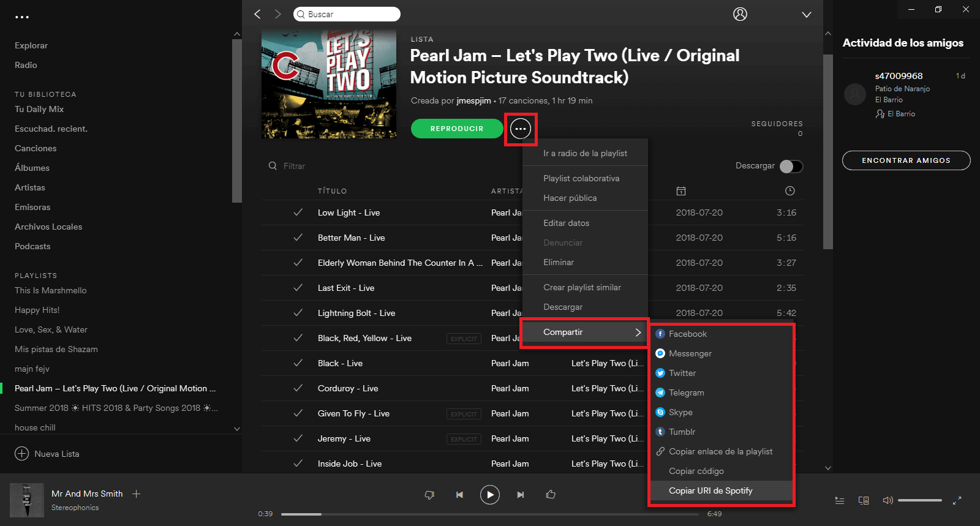The width and height of the screenshot is (980, 526).
Task: Sort by duration clock icon
Action: 790,191
